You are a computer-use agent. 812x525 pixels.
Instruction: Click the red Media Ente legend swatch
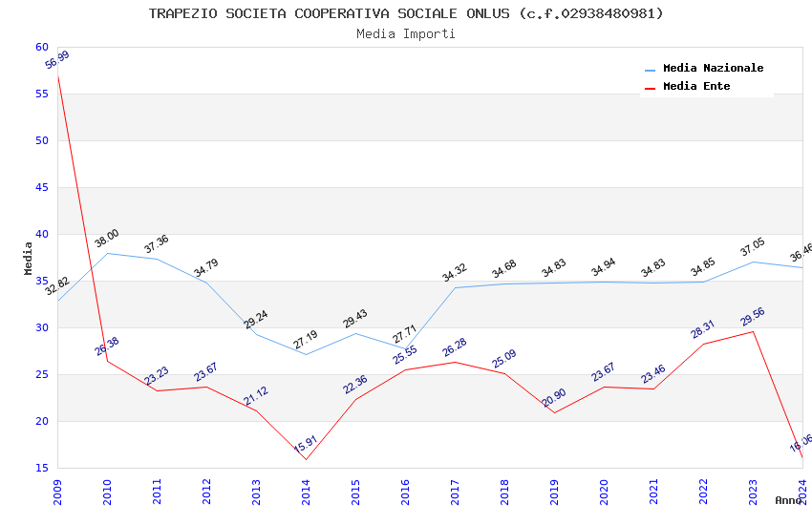pos(650,88)
